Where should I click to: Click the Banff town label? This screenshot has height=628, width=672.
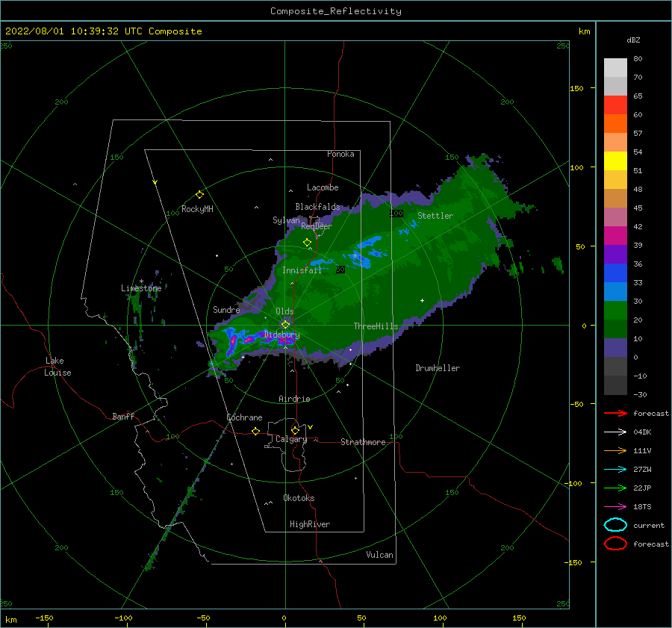coord(123,416)
